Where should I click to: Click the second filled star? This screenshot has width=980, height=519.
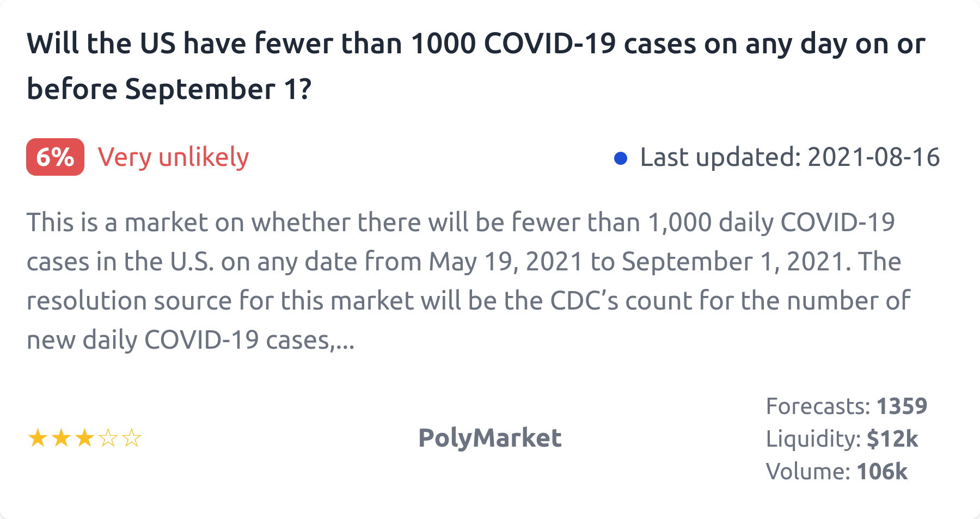coord(61,438)
